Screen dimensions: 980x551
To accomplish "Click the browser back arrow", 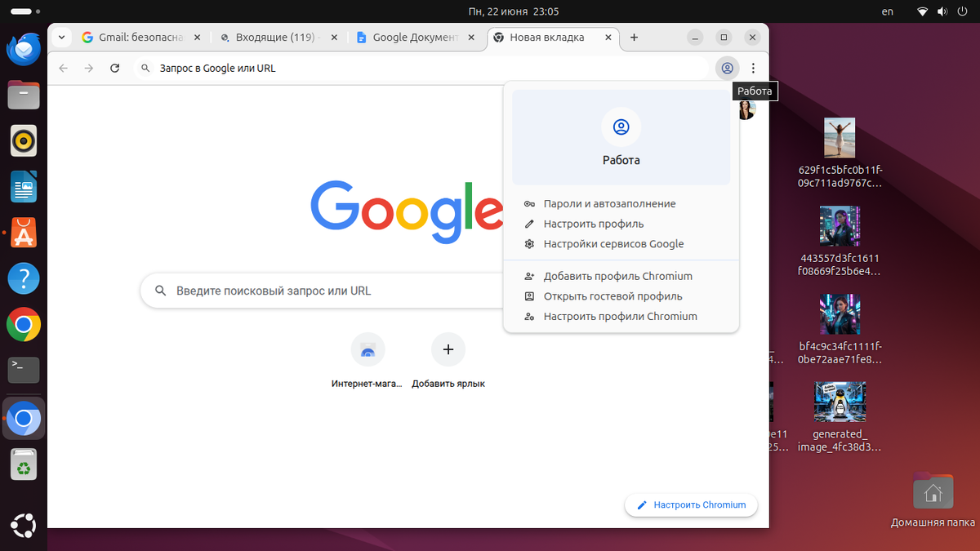I will (63, 69).
